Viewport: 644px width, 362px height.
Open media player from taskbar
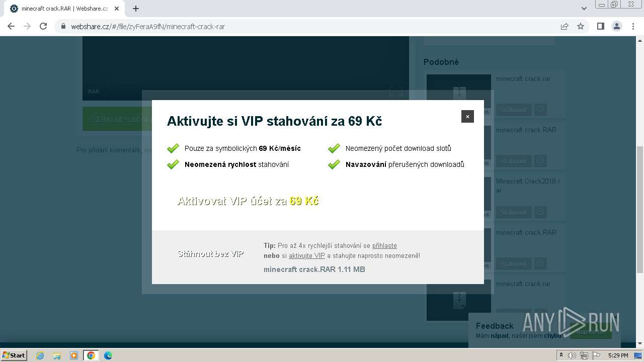74,355
